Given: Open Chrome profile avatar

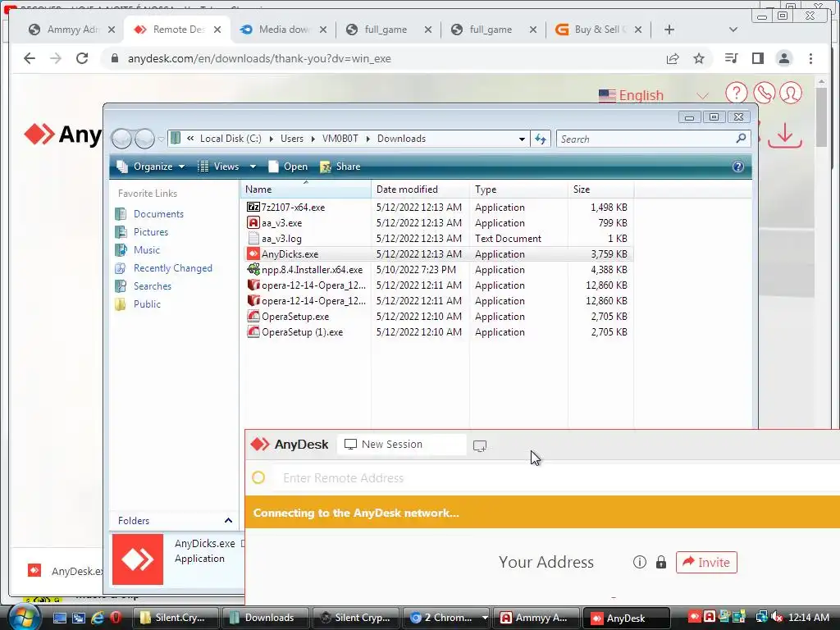Looking at the screenshot, I should tap(783, 58).
